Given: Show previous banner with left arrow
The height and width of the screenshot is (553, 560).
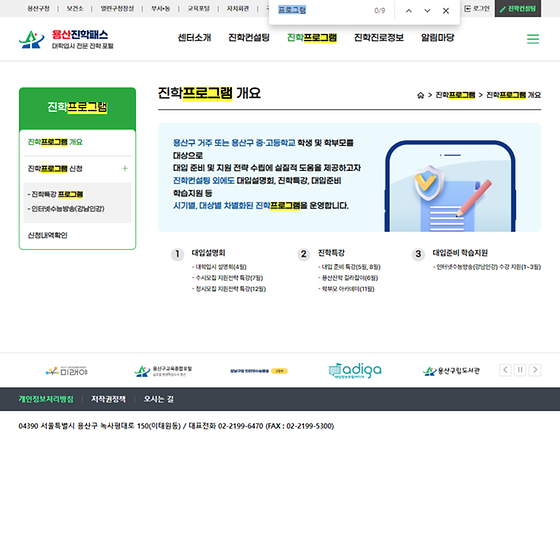Looking at the screenshot, I should pyautogui.click(x=505, y=370).
